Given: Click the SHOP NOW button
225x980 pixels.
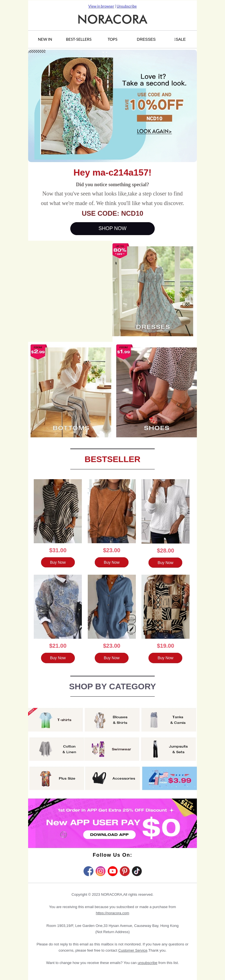Looking at the screenshot, I should (x=112, y=229).
